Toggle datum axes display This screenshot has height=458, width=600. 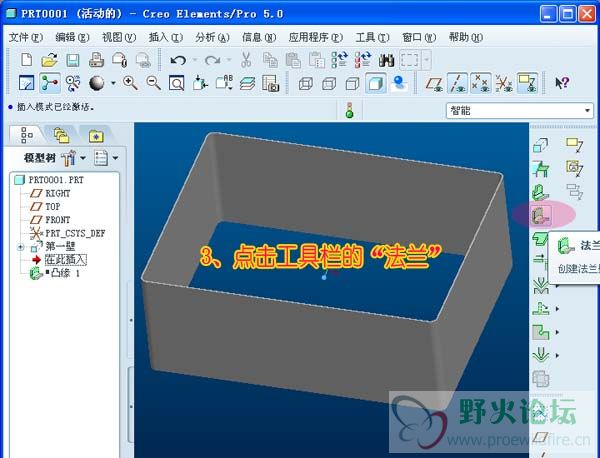click(x=458, y=83)
